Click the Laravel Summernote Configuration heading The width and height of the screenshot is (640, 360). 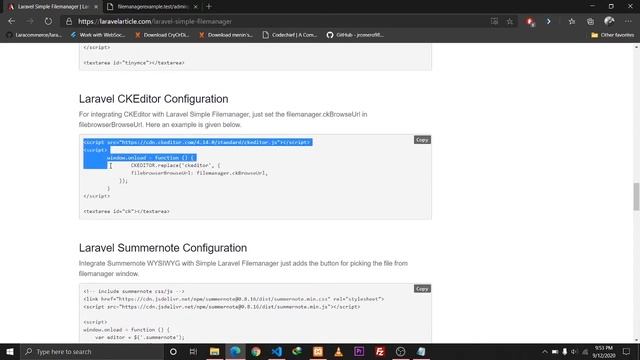click(163, 248)
